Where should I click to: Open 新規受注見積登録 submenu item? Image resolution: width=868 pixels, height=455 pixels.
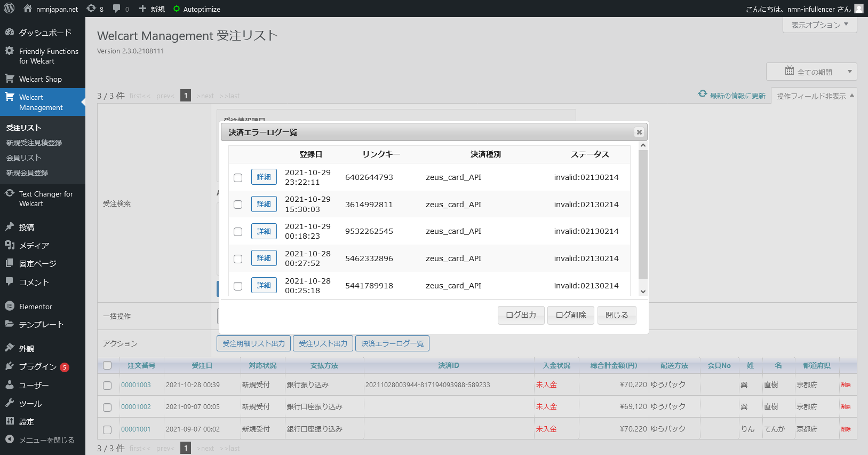34,143
